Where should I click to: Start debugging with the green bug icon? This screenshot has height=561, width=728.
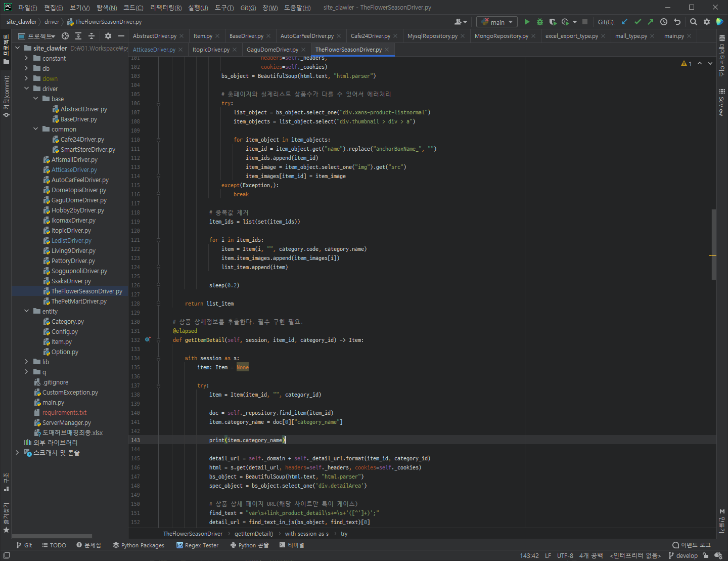tap(539, 22)
